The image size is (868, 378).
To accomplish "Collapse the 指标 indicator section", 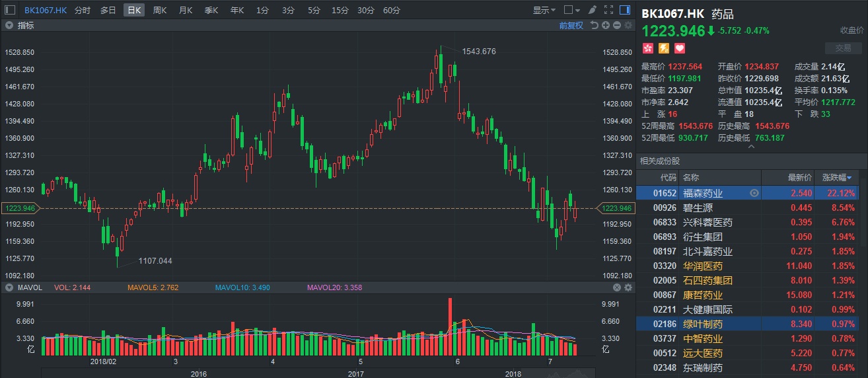I will (9, 25).
